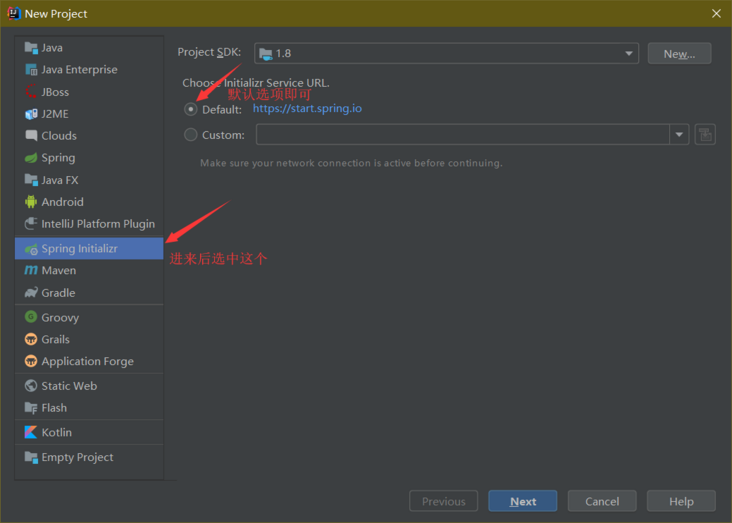This screenshot has width=732, height=523.
Task: Click the Maven m icon
Action: [31, 270]
